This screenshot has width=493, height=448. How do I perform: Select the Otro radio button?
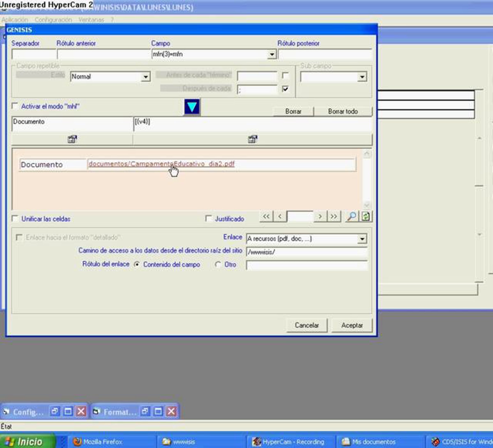pos(218,264)
